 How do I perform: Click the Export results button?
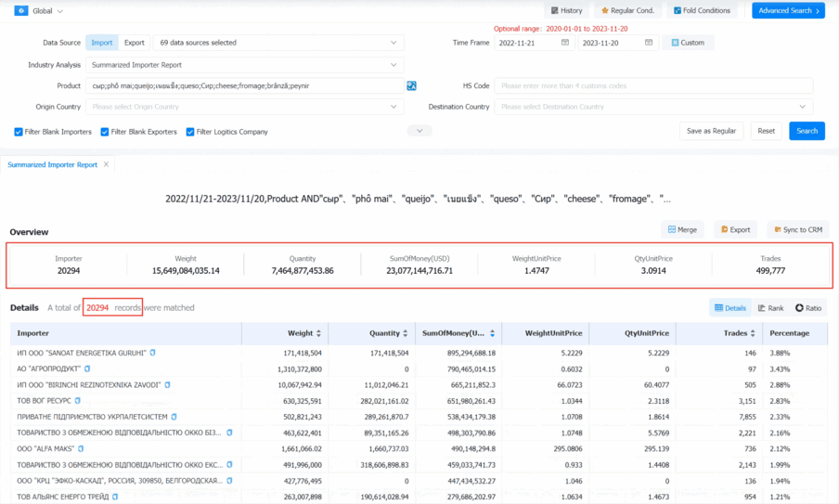tap(735, 229)
